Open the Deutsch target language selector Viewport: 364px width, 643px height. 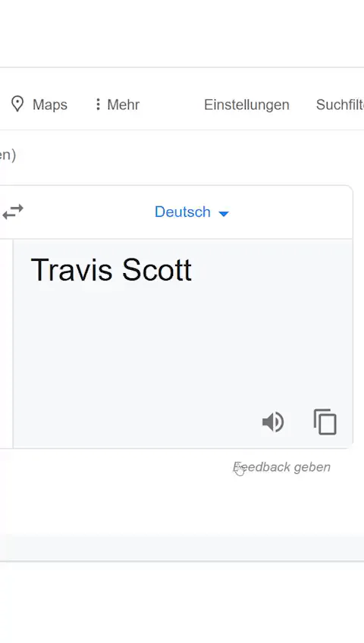pyautogui.click(x=191, y=212)
